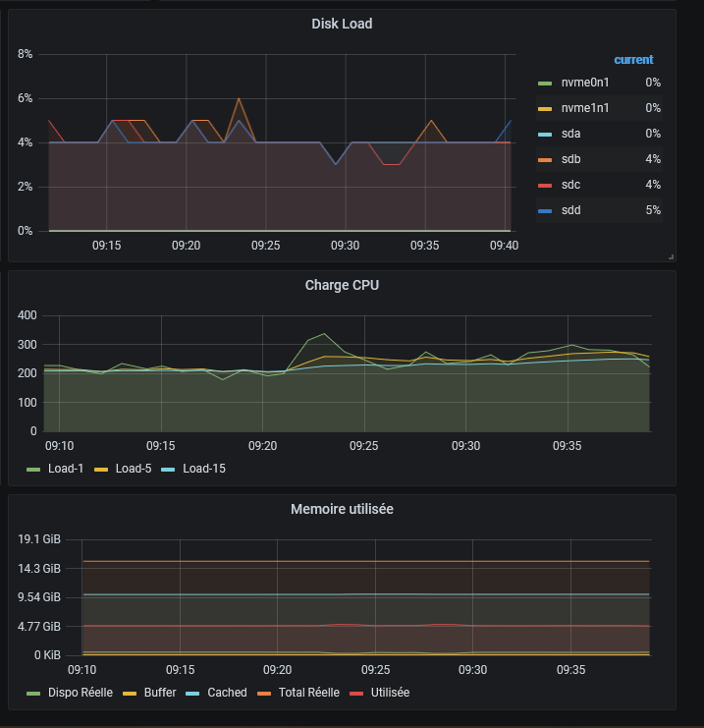
Task: Open the Memoire utilisée panel title menu
Action: coord(342,509)
